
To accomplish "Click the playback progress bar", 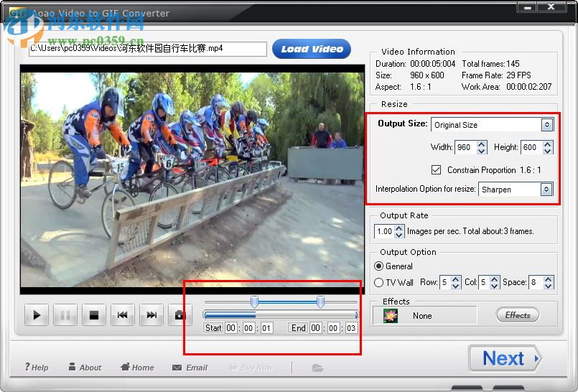I will click(281, 314).
